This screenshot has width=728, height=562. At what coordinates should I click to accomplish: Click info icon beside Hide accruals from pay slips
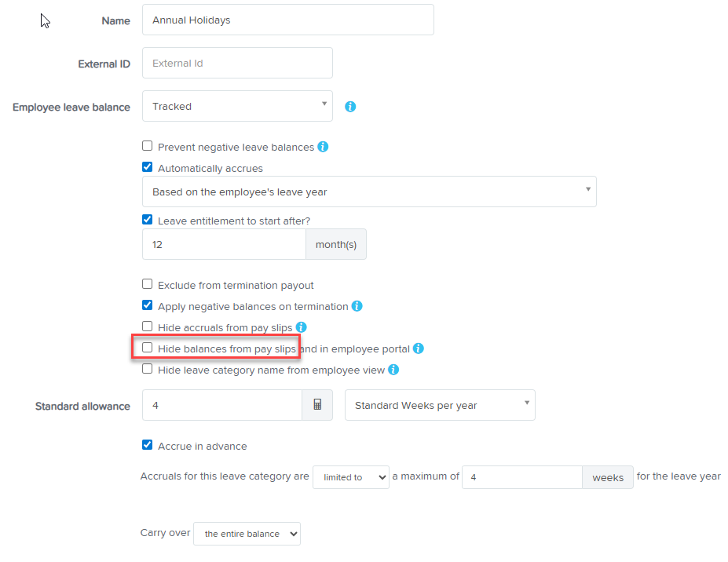coord(301,327)
